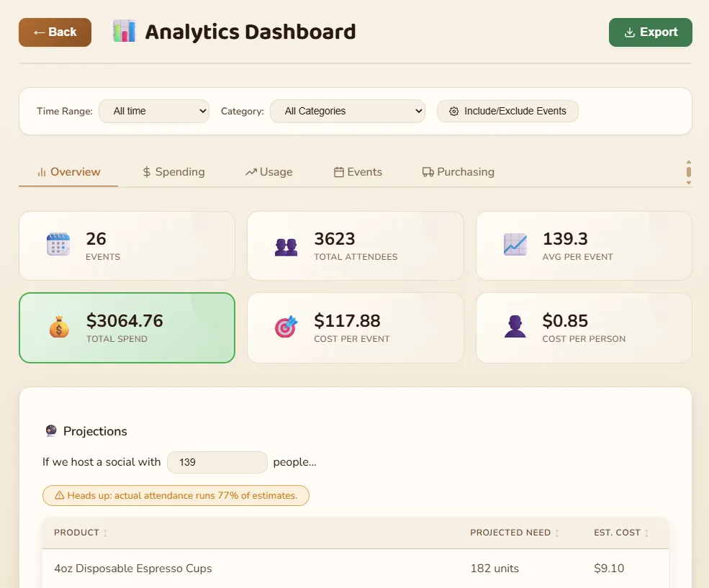Screen dimensions: 709x588
Task: Switch to the Events tab
Action: tap(358, 172)
